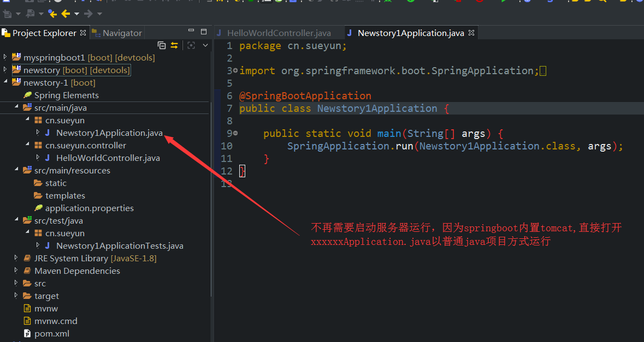Collapse the src/main/resources folder
Image resolution: width=644 pixels, height=342 pixels.
tap(16, 169)
